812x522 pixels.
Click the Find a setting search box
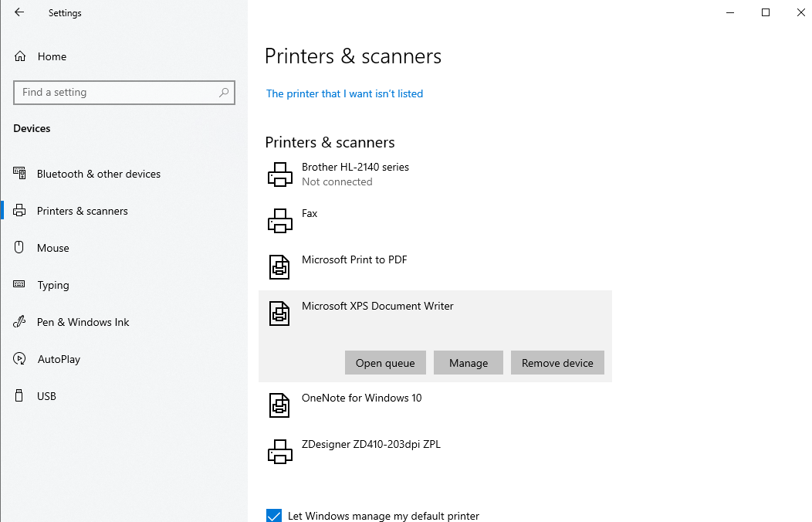click(x=124, y=92)
